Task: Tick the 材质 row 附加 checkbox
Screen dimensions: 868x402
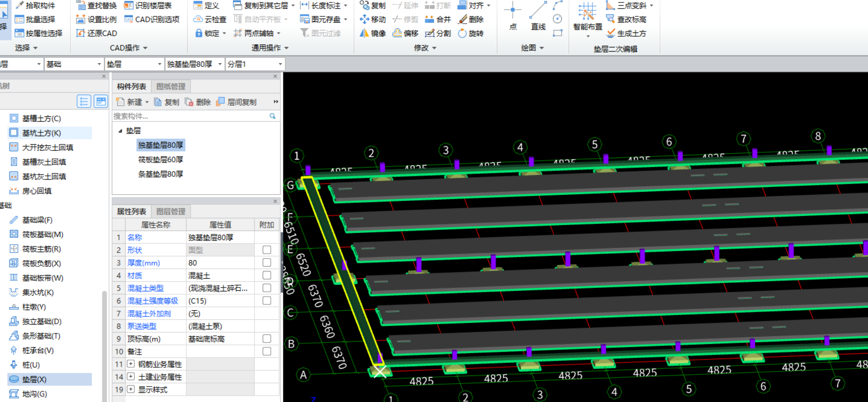Action: 266,275
